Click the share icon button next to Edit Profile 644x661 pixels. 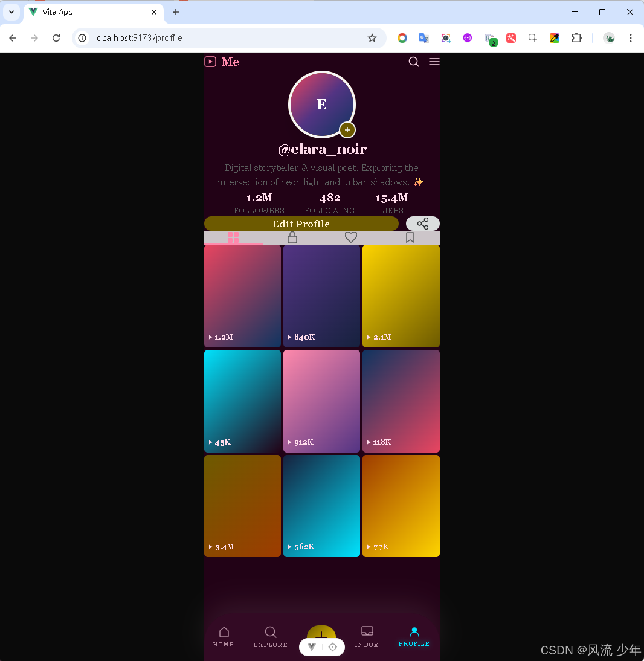click(x=423, y=224)
